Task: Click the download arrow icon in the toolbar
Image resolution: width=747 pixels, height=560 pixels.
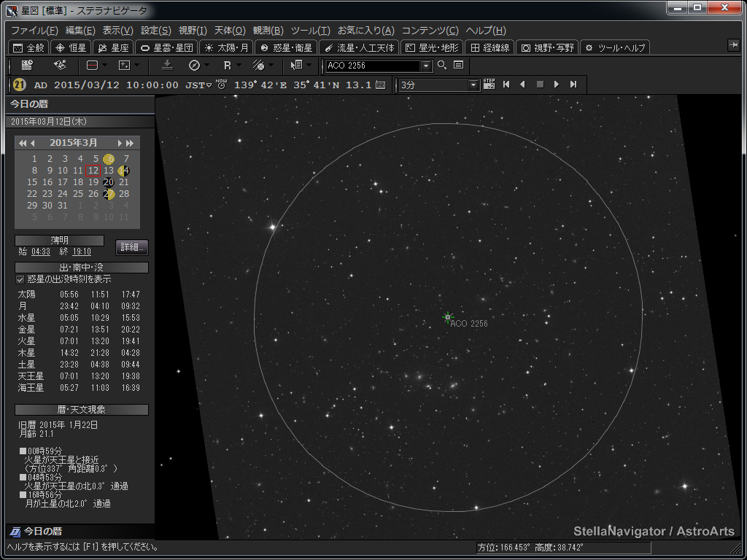Action: coord(167,66)
